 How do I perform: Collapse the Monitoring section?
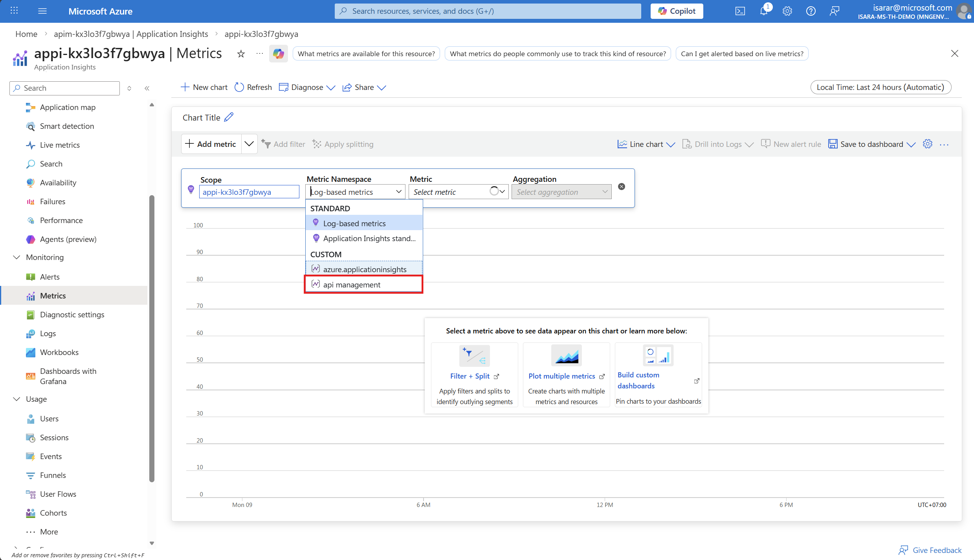(17, 257)
